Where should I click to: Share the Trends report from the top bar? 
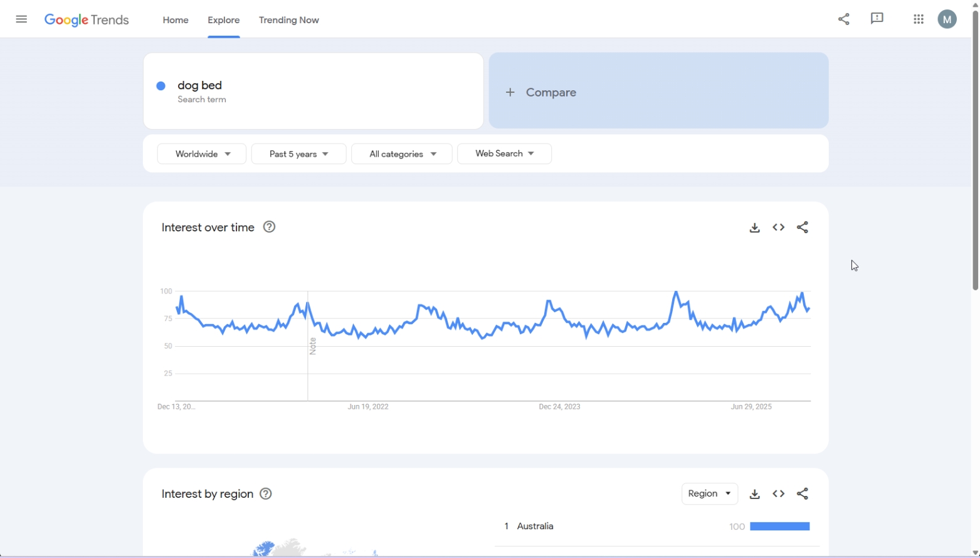tap(843, 19)
